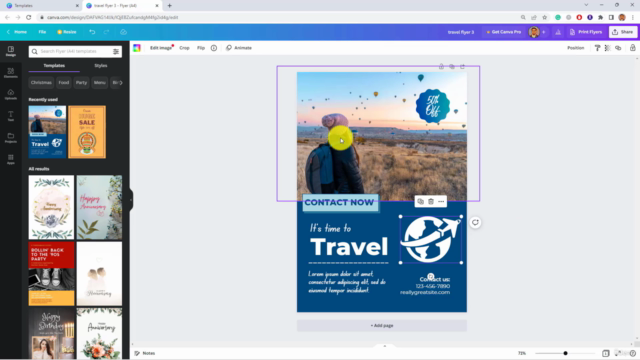This screenshot has width=640, height=360.
Task: Select the Food category chip
Action: point(64,82)
